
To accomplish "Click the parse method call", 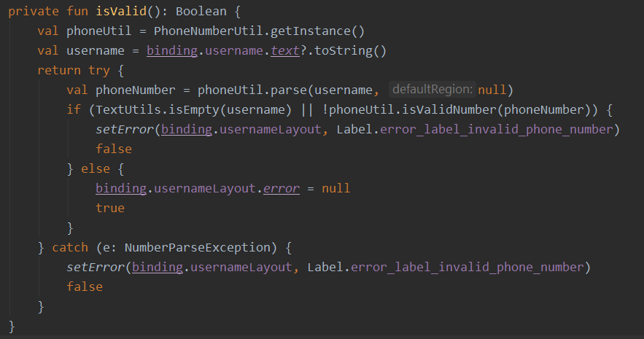I will click(288, 90).
